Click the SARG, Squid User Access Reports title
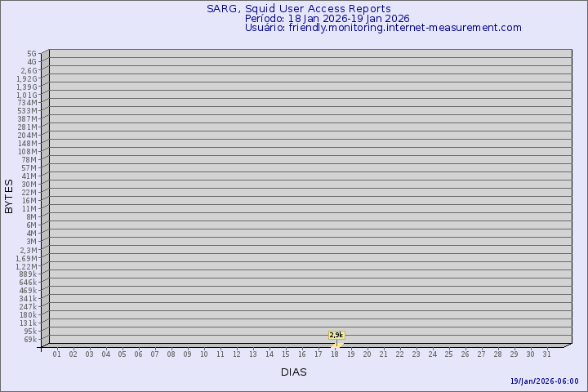The height and width of the screenshot is (392, 588). pos(299,9)
